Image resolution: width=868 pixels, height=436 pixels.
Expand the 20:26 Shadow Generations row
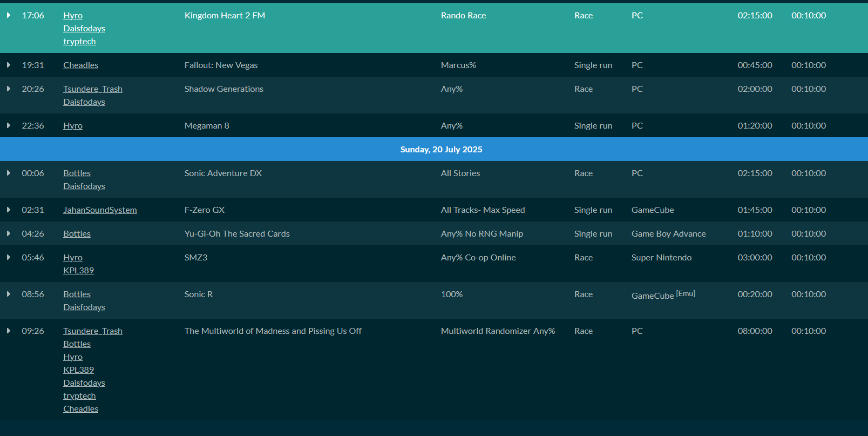click(9, 89)
